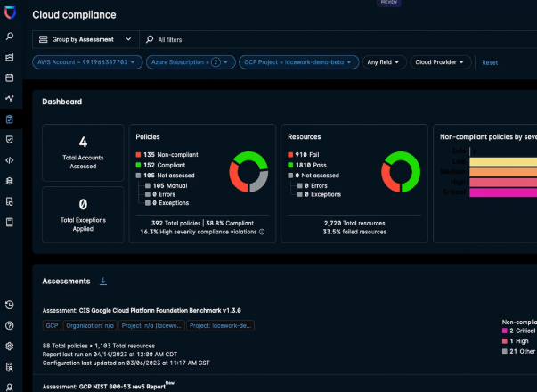Click Reset to clear filters
Screen dimensions: 537x392
(490, 62)
